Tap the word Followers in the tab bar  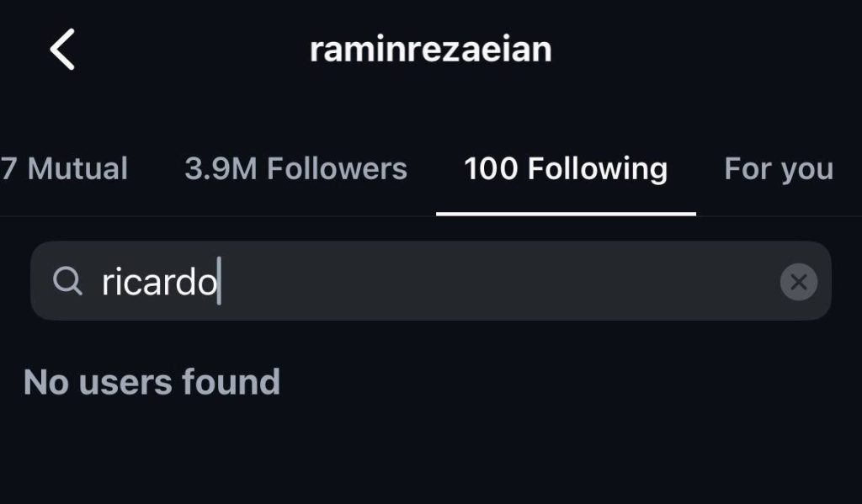pyautogui.click(x=337, y=169)
